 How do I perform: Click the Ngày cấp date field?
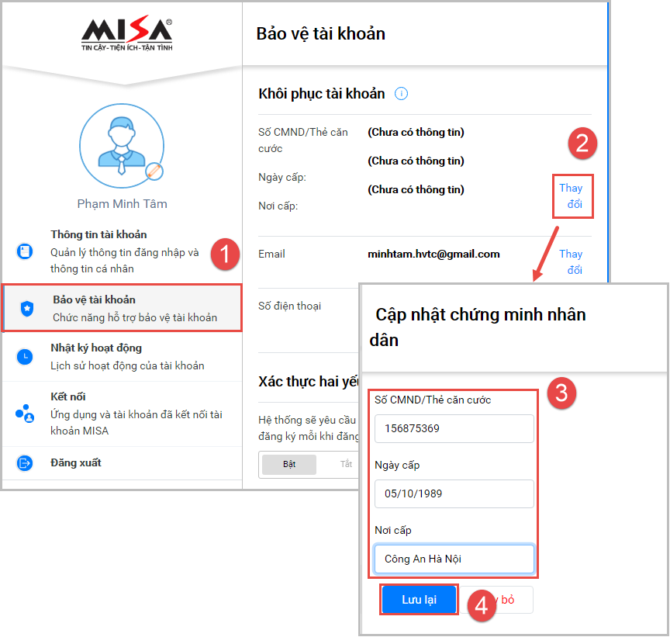(x=454, y=494)
